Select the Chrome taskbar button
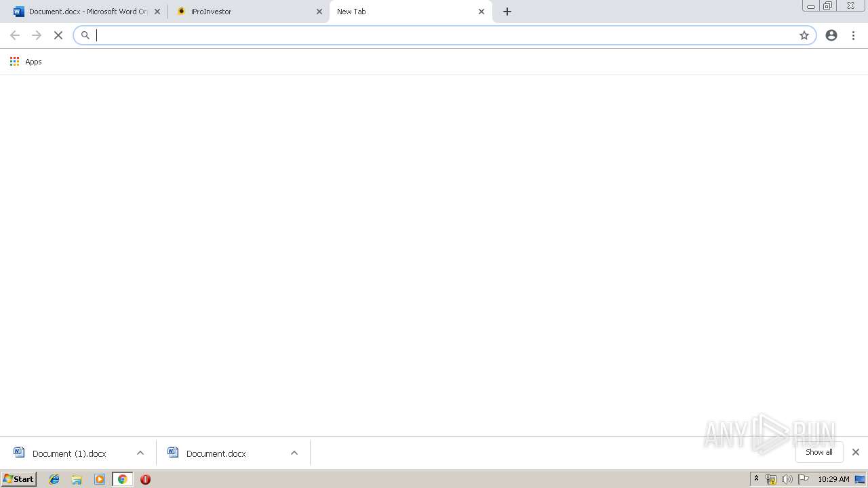Image resolution: width=868 pixels, height=488 pixels. tap(123, 479)
